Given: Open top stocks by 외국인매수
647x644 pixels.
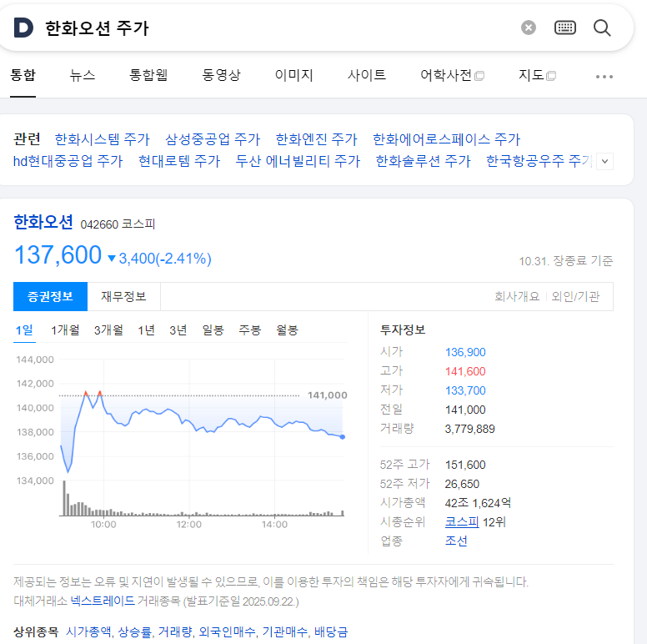Looking at the screenshot, I should click(228, 631).
